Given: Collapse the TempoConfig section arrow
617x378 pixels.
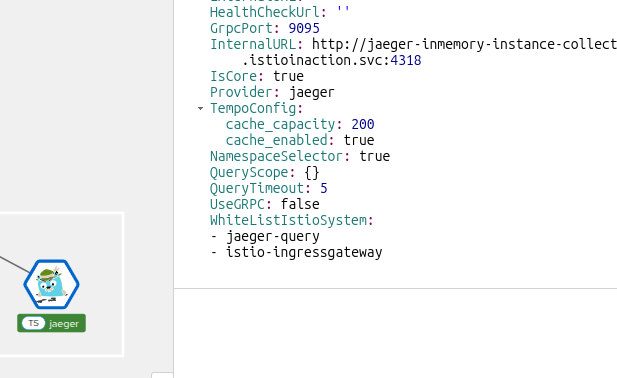Looking at the screenshot, I should pos(200,108).
